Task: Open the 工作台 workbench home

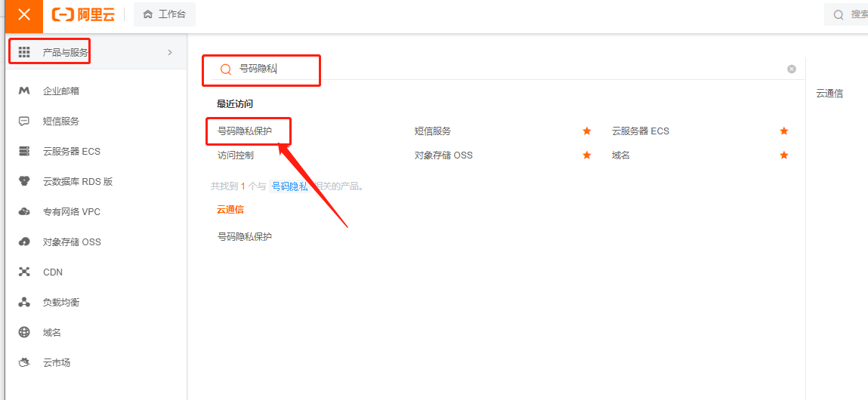Action: tap(165, 15)
